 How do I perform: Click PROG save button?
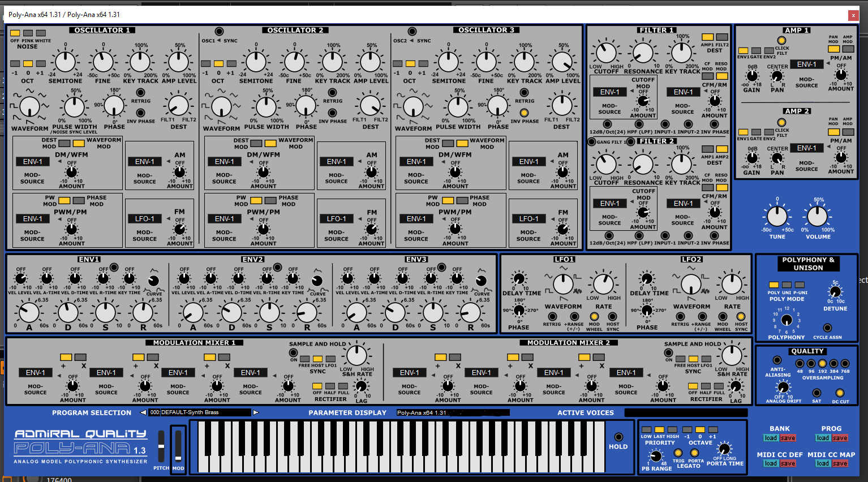click(x=840, y=438)
